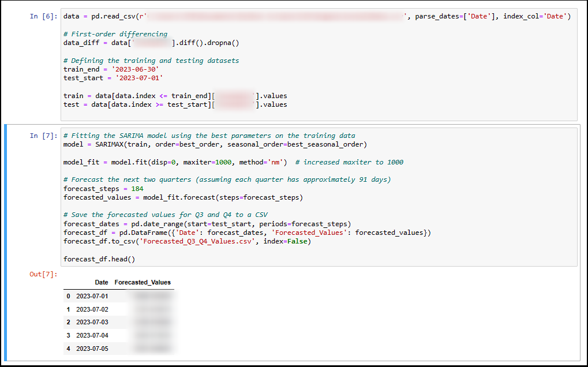Click the SARIMAX model definition line
This screenshot has width=588, height=367.
point(215,144)
